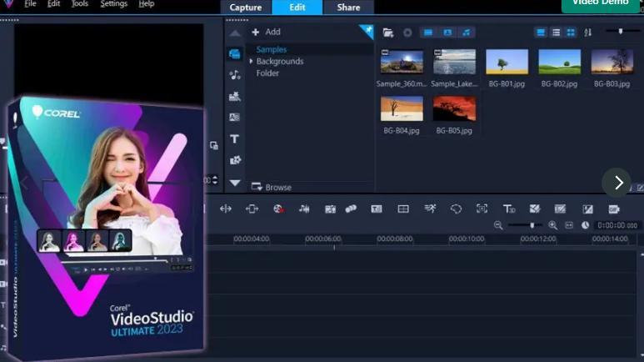
Task: Open the Transitions AB library icon
Action: (234, 118)
